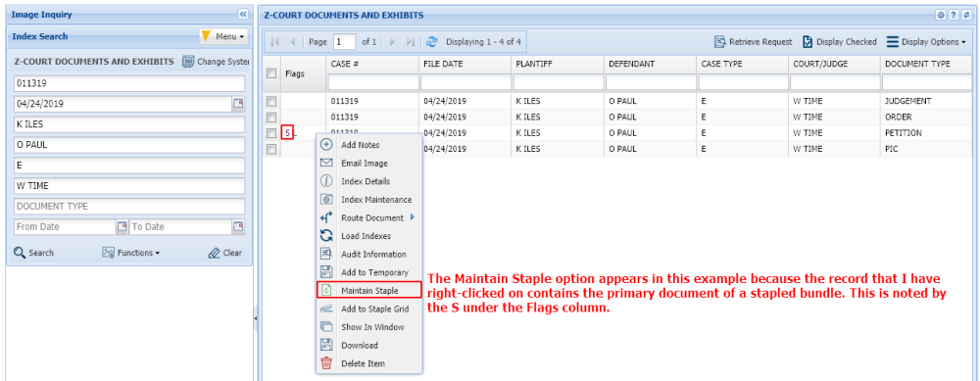Viewport: 980px width, 381px height.
Task: Click the DOCUMENT TYPE column header
Action: click(927, 64)
